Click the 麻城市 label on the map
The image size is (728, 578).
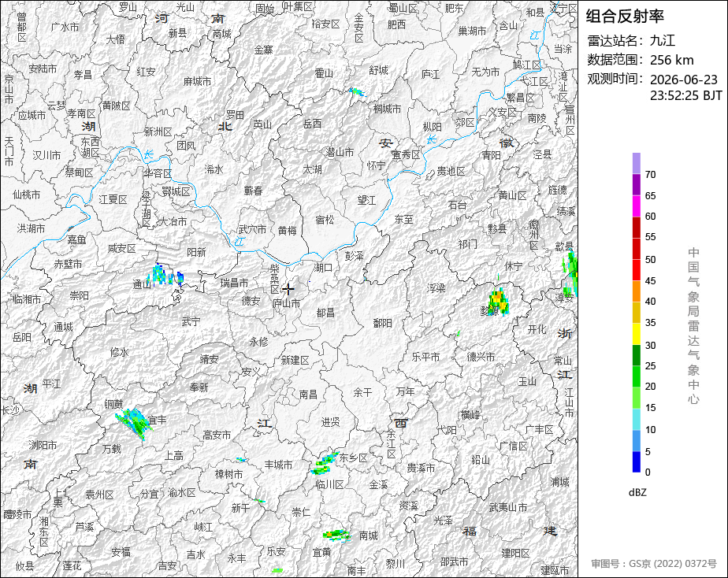point(197,81)
